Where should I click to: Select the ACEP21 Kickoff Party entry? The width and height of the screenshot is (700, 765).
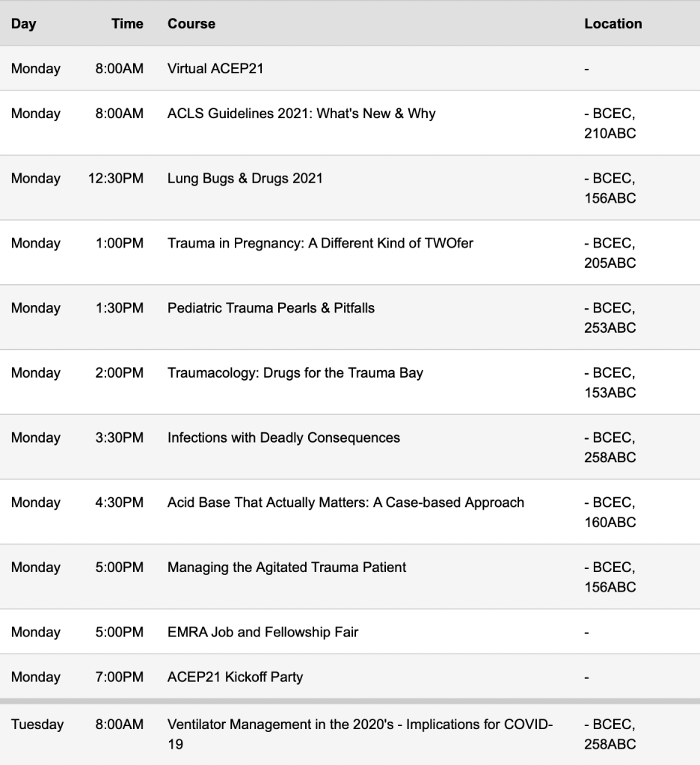[x=235, y=677]
